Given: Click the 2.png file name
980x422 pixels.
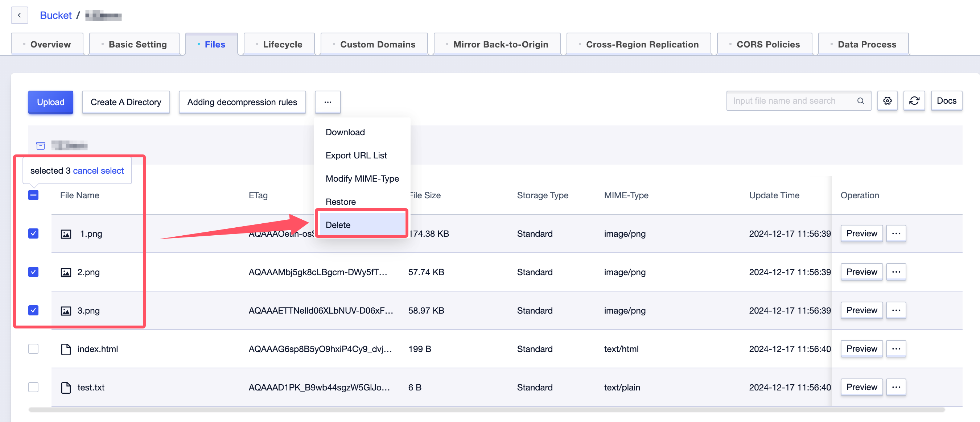Looking at the screenshot, I should tap(88, 272).
